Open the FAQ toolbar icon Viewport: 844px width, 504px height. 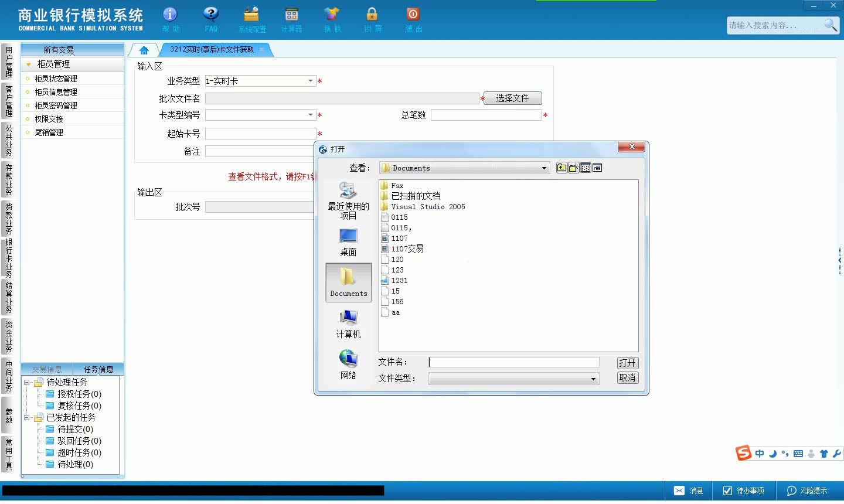(211, 19)
